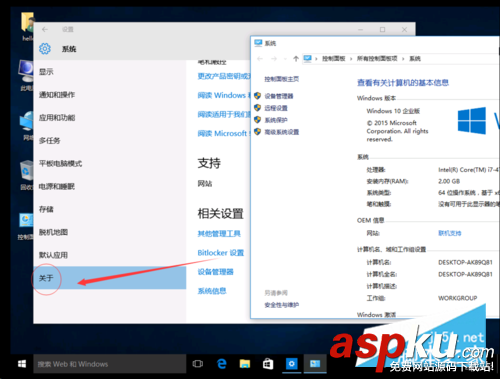
Task: Click 2.00 GB installed RAM value
Action: coord(449,181)
